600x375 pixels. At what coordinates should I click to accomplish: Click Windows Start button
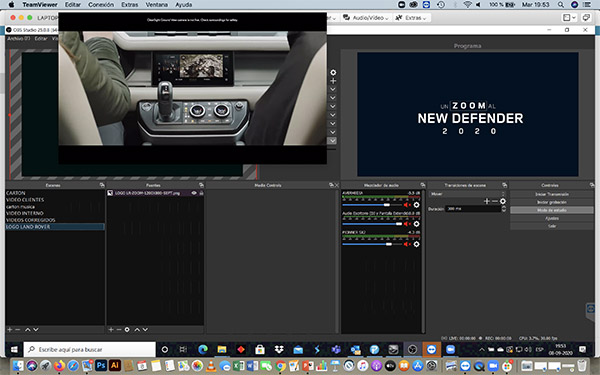point(14,349)
